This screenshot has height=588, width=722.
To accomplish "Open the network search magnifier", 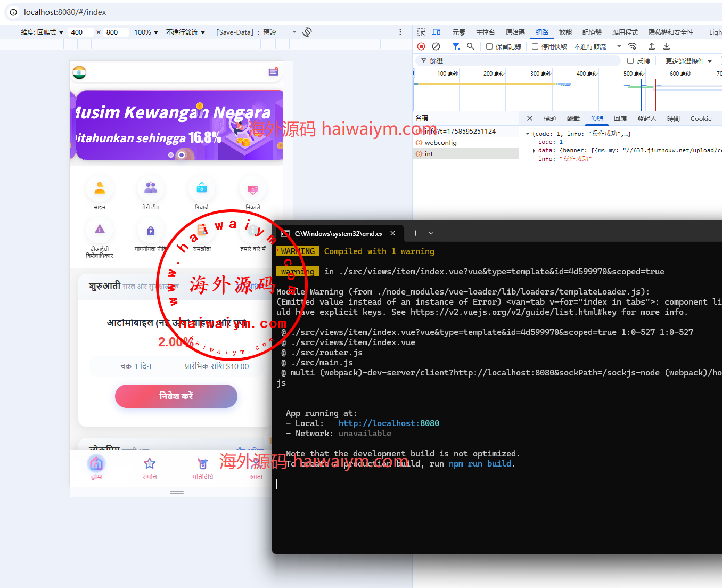I will (471, 46).
